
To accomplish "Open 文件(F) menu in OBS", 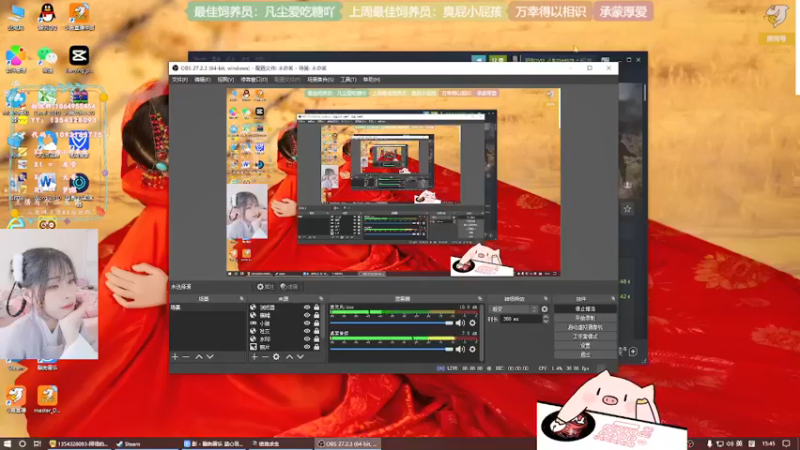I will 180,80.
